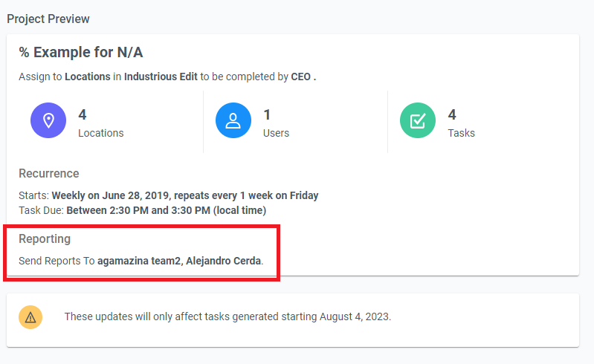This screenshot has height=364, width=594.
Task: Click the Reporting section heading
Action: pos(45,238)
